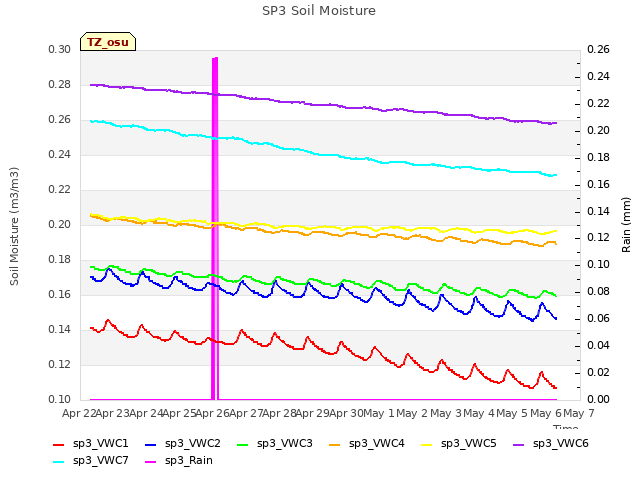The height and width of the screenshot is (480, 640).
Task: Click the purple sp3_VWC6 data line
Action: pyautogui.click(x=322, y=105)
